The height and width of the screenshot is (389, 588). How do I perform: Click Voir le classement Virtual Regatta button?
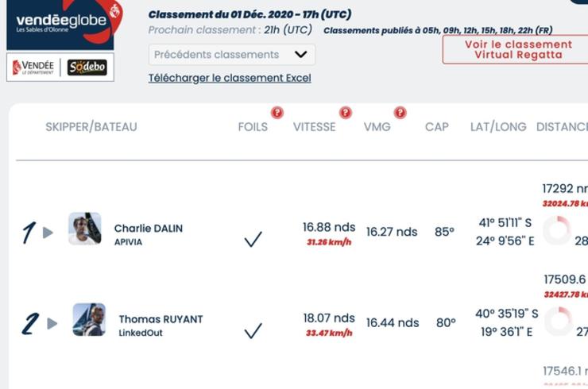click(519, 49)
